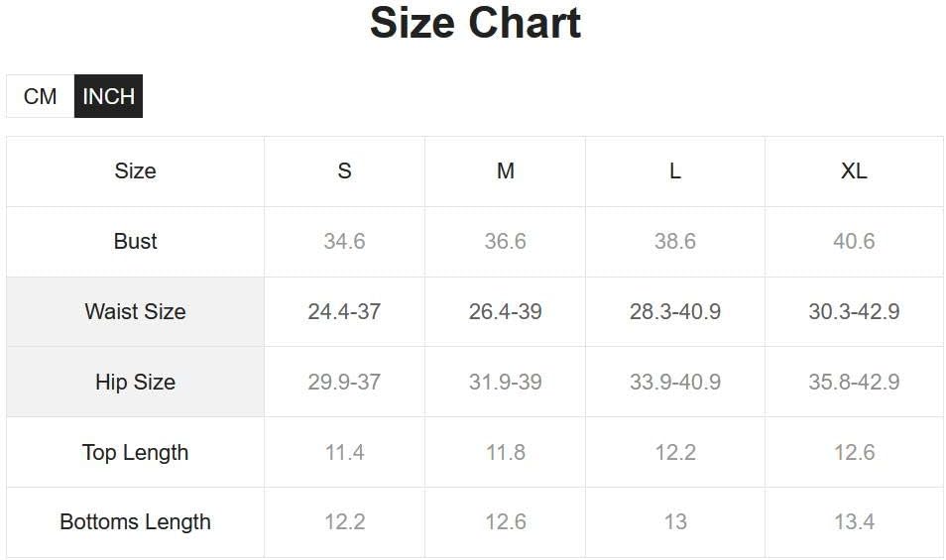
Task: Select the S size column header
Action: 344,171
